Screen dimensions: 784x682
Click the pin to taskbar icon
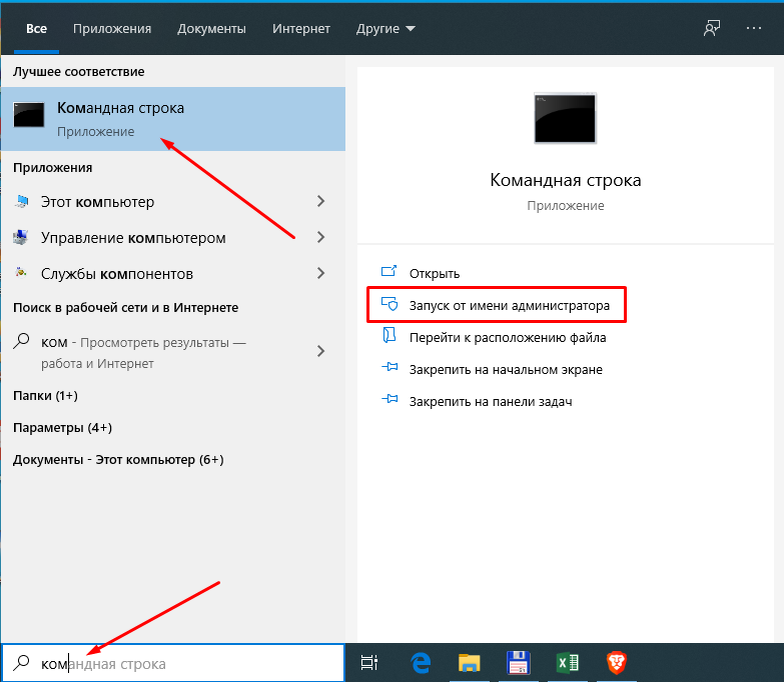point(390,400)
